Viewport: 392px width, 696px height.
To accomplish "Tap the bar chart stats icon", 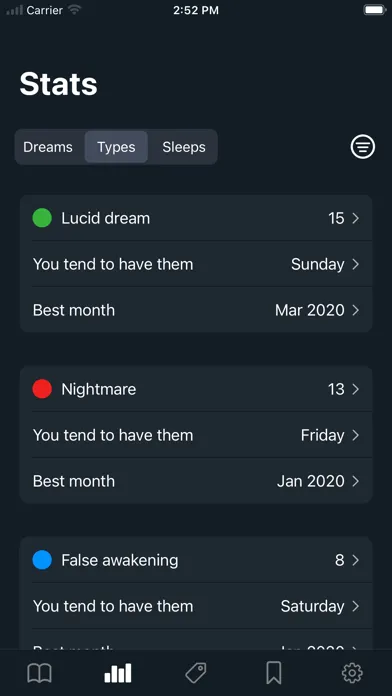I will 118,673.
